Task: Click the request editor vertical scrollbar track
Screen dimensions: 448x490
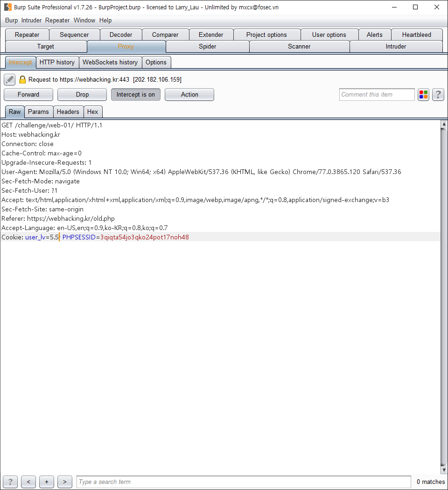Action: click(444, 297)
